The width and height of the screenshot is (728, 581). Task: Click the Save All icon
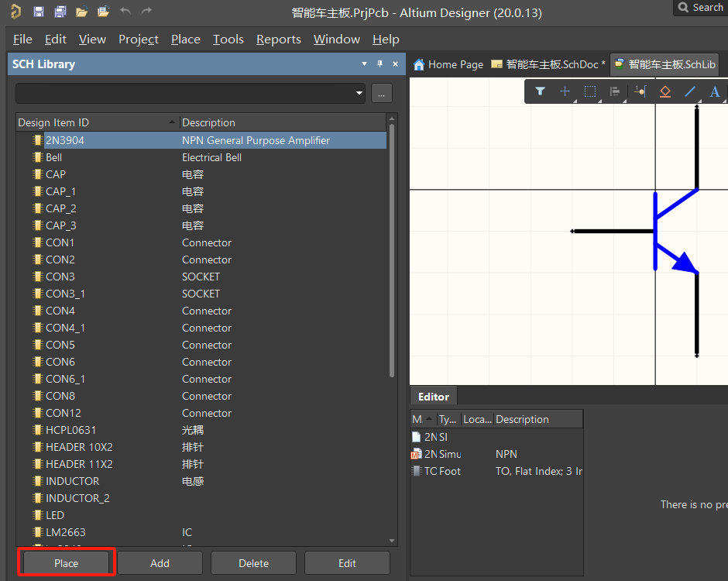click(60, 12)
